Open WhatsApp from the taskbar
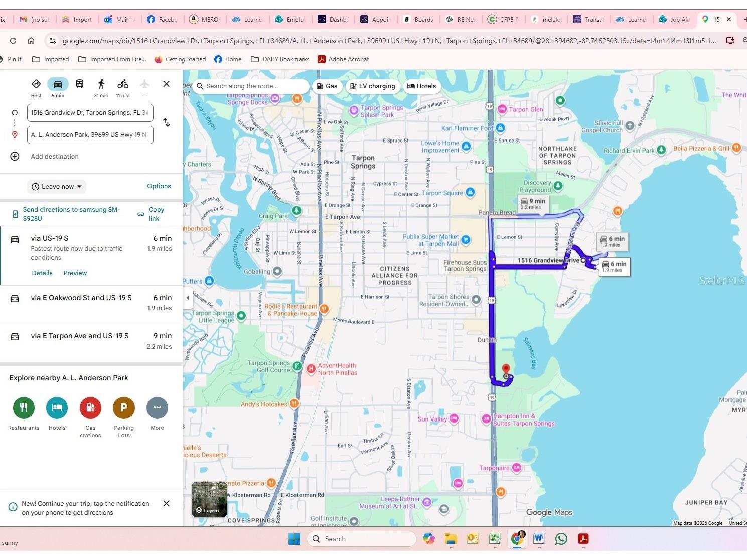 tap(561, 539)
